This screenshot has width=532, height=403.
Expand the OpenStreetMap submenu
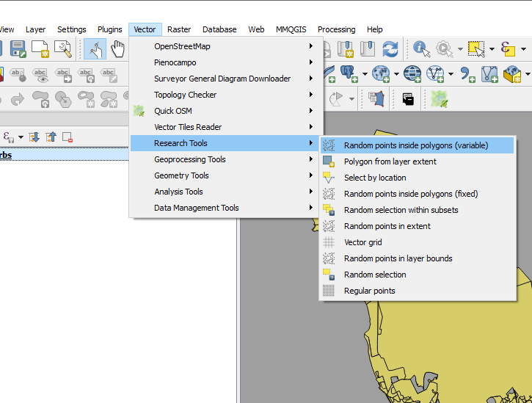tap(225, 46)
